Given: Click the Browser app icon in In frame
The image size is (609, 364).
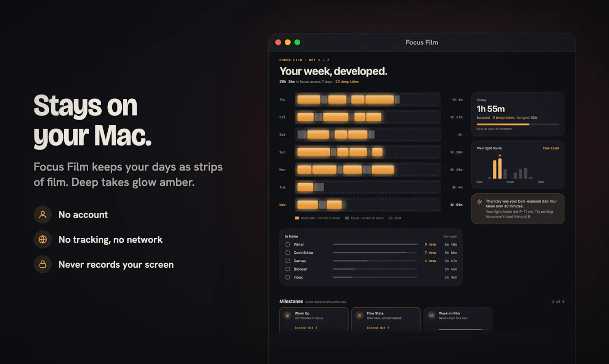Looking at the screenshot, I should 288,269.
